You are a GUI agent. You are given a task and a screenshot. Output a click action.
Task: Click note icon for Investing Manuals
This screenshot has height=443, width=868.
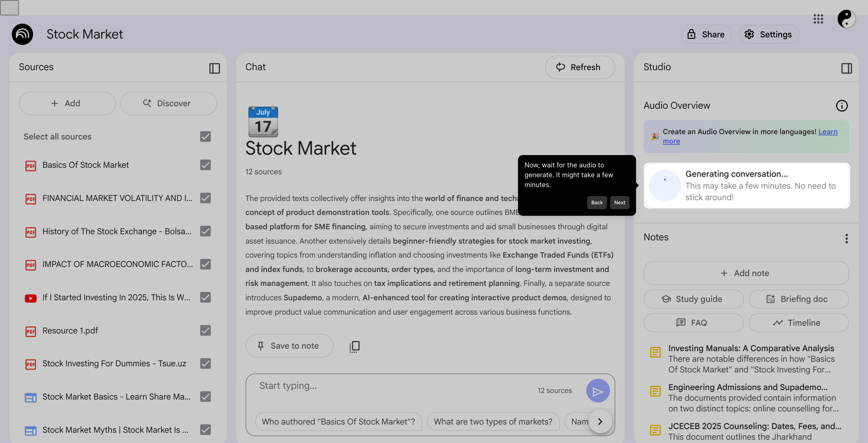(655, 352)
